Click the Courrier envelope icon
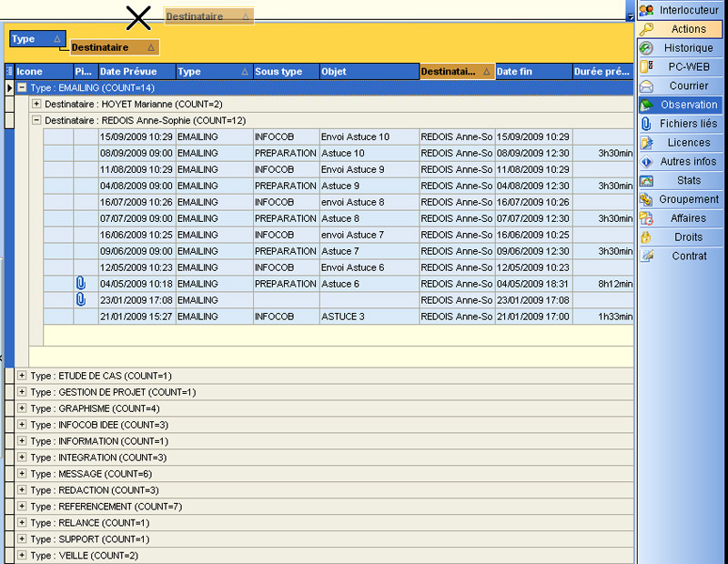This screenshot has width=728, height=564. 647,86
